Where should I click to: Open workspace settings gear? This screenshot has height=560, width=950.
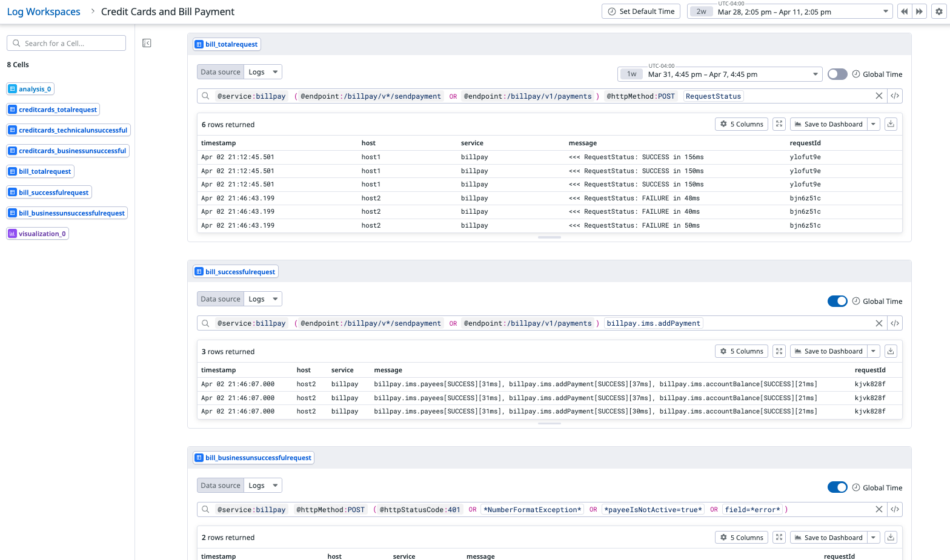click(938, 12)
